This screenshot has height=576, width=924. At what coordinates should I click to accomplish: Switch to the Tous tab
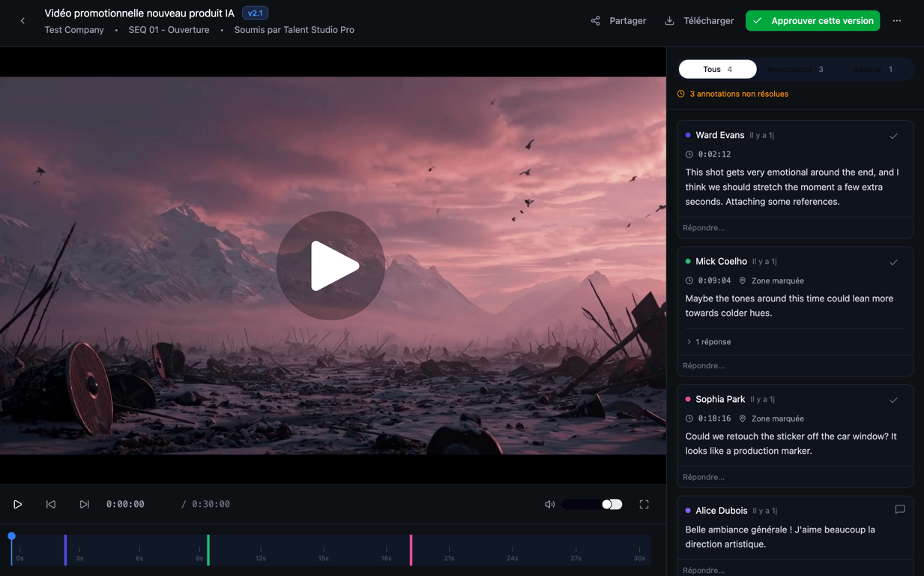pyautogui.click(x=717, y=69)
